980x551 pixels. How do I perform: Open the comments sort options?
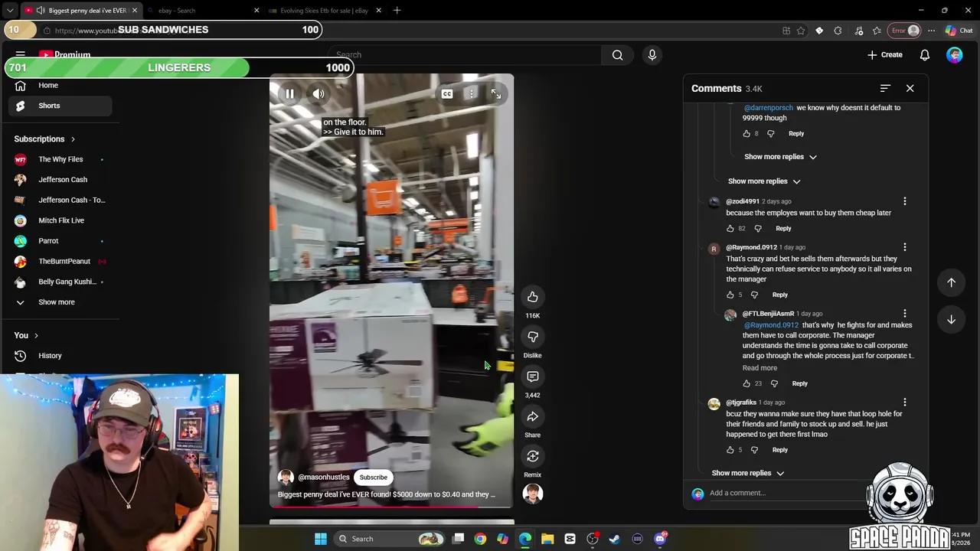pos(885,89)
